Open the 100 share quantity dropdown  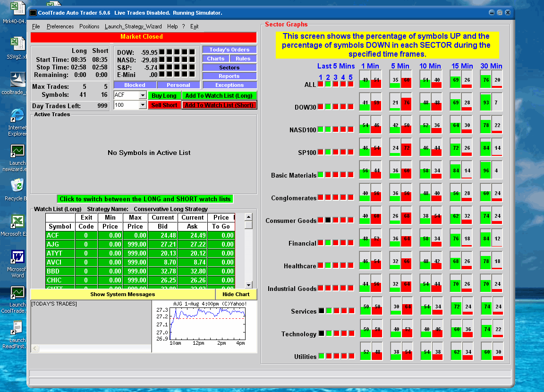143,105
